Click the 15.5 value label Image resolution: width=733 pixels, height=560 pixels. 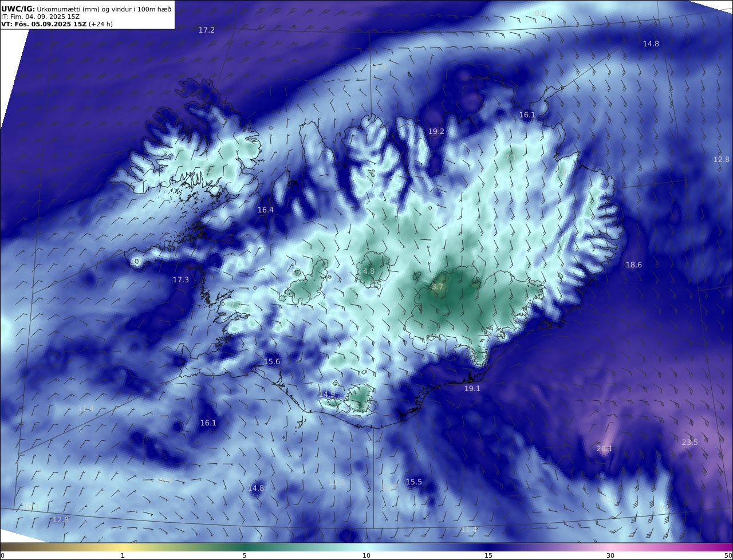pos(414,482)
